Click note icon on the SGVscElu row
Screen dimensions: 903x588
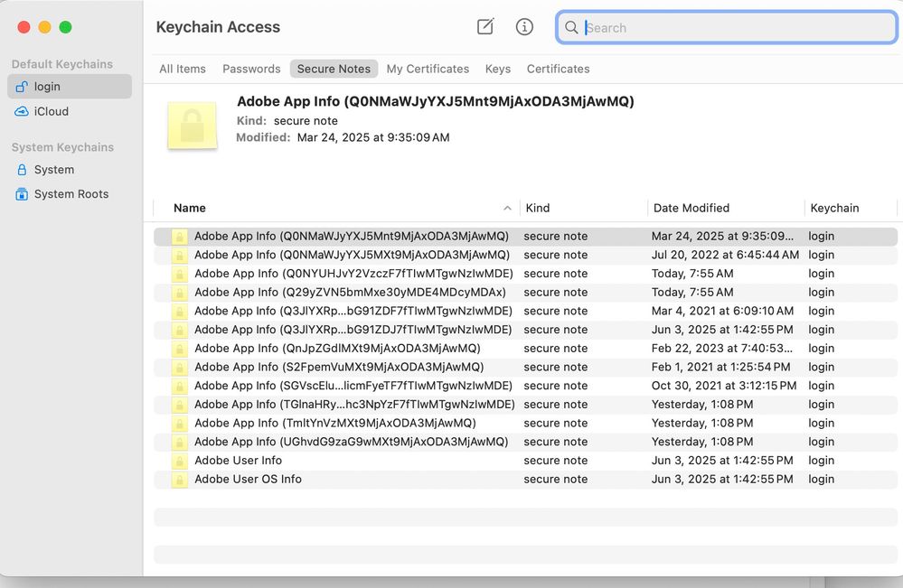point(180,386)
